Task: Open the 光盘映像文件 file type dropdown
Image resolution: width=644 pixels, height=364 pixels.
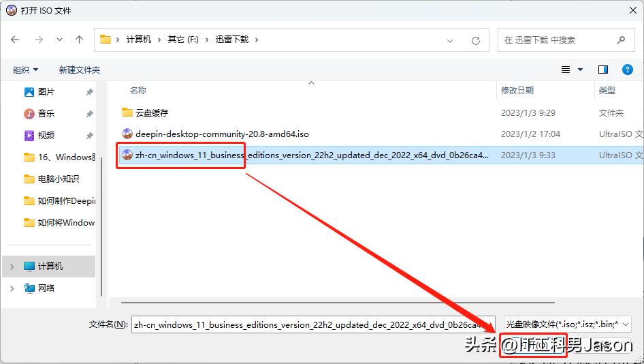Action: 567,324
